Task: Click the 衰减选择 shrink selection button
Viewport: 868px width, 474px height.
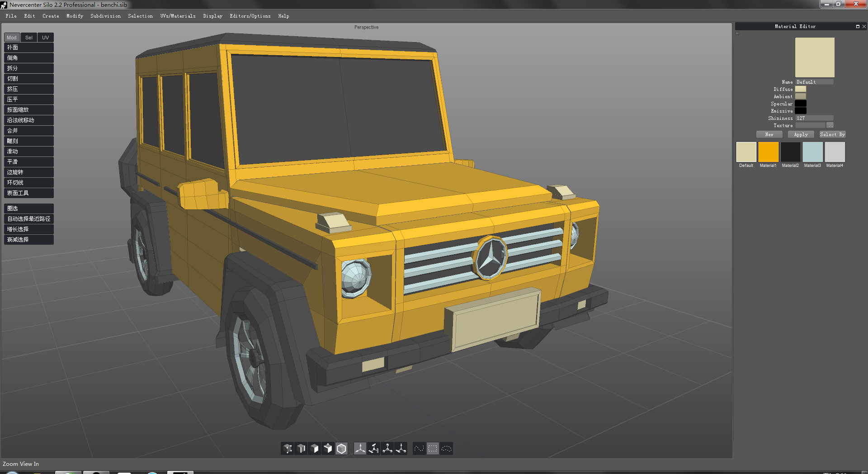Action: [29, 240]
